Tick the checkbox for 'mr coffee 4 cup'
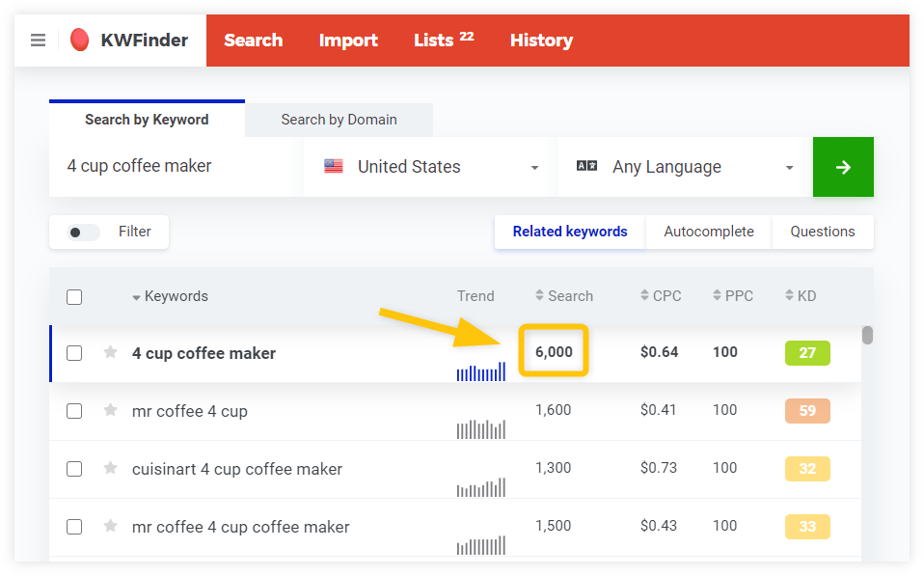The image size is (924, 576). click(x=74, y=411)
